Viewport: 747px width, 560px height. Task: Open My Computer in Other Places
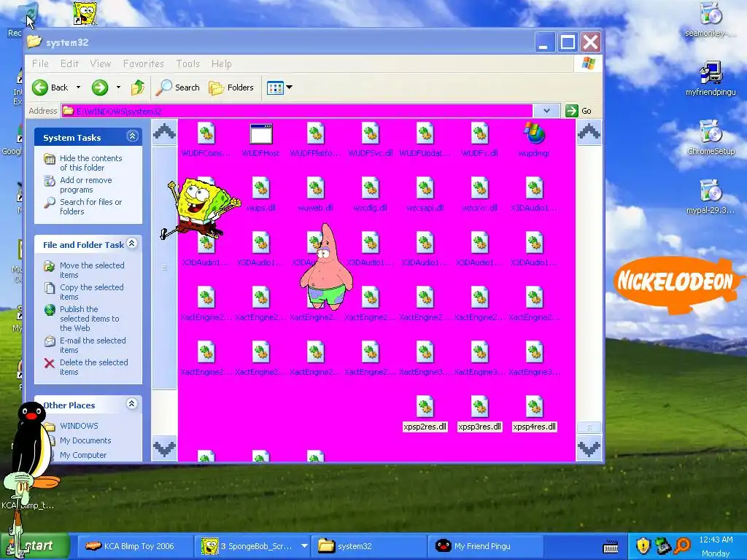click(83, 455)
